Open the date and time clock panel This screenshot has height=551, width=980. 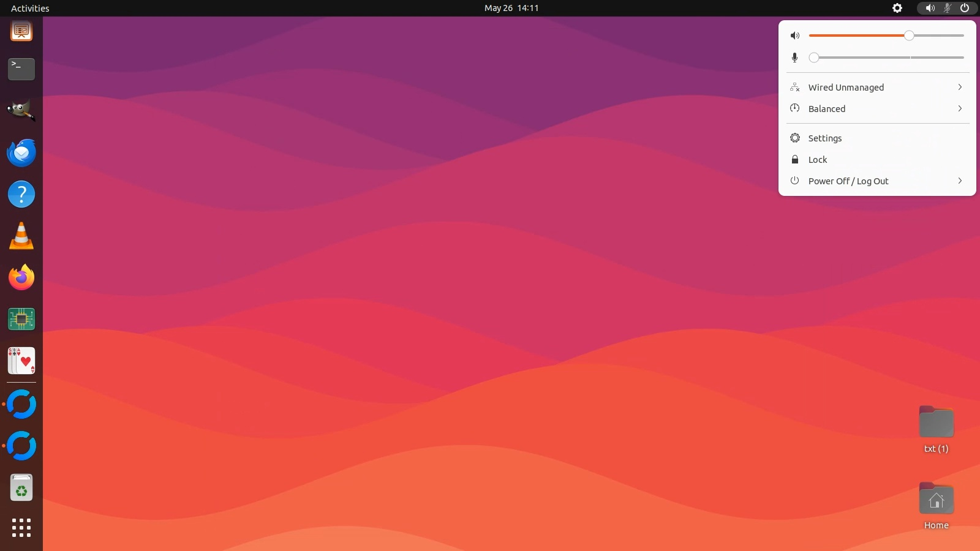pyautogui.click(x=511, y=8)
